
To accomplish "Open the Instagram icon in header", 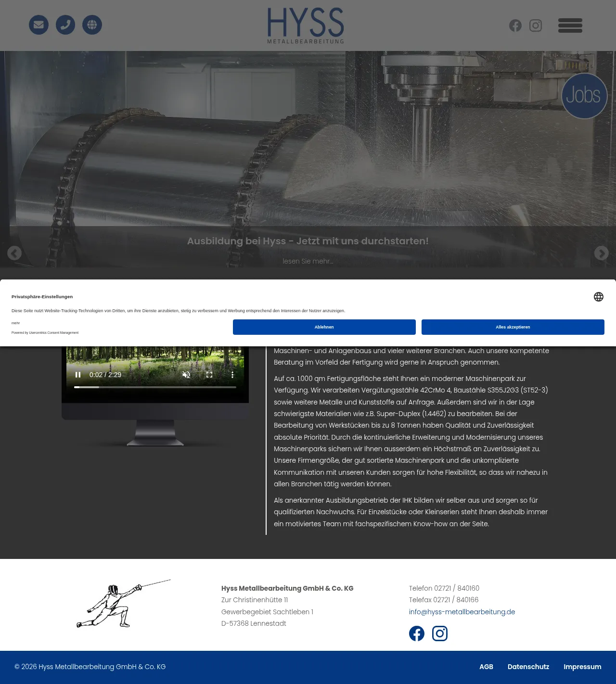I will (x=536, y=25).
